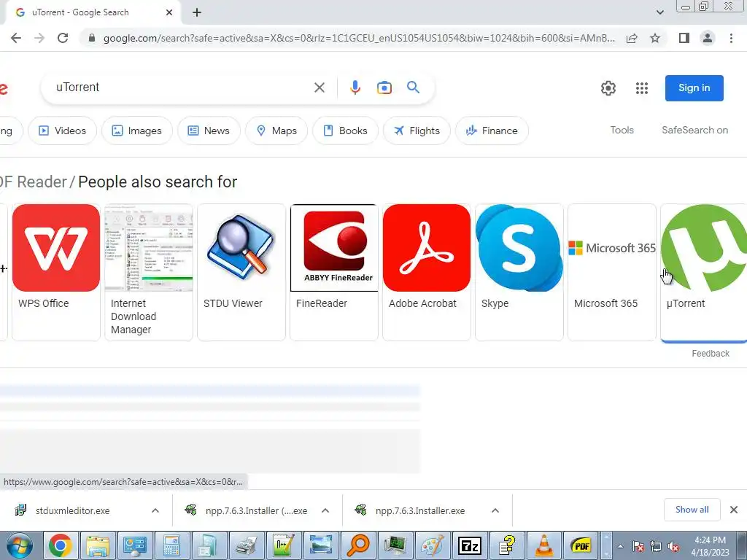Screen dimensions: 747x560
Task: Switch to the Maps filter
Action: coord(276,131)
